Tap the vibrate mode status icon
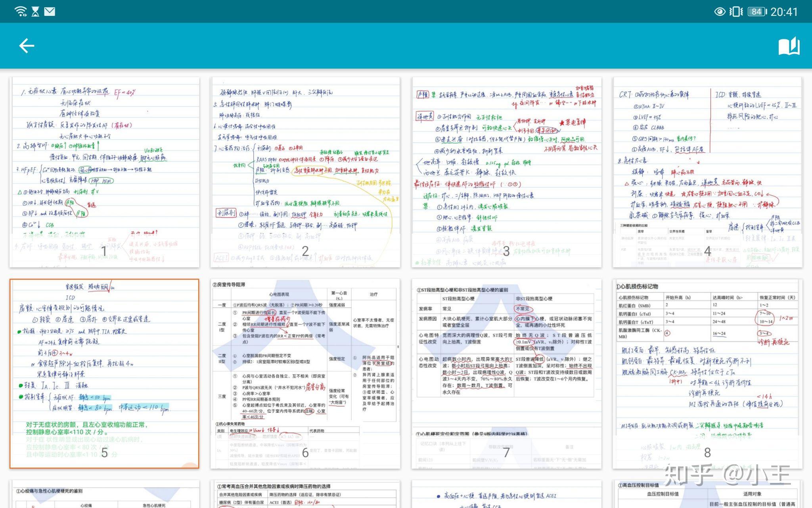This screenshot has width=812, height=508. pyautogui.click(x=736, y=12)
